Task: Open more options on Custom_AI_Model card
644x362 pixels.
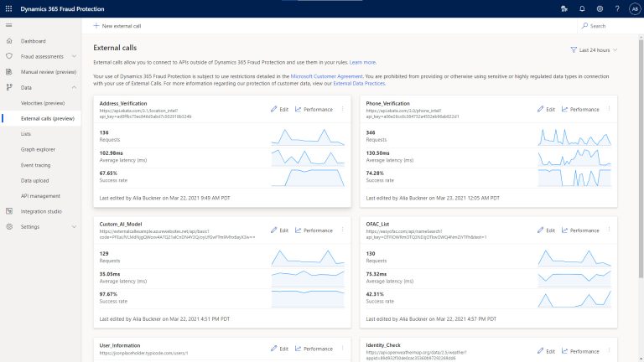Action: click(x=342, y=230)
